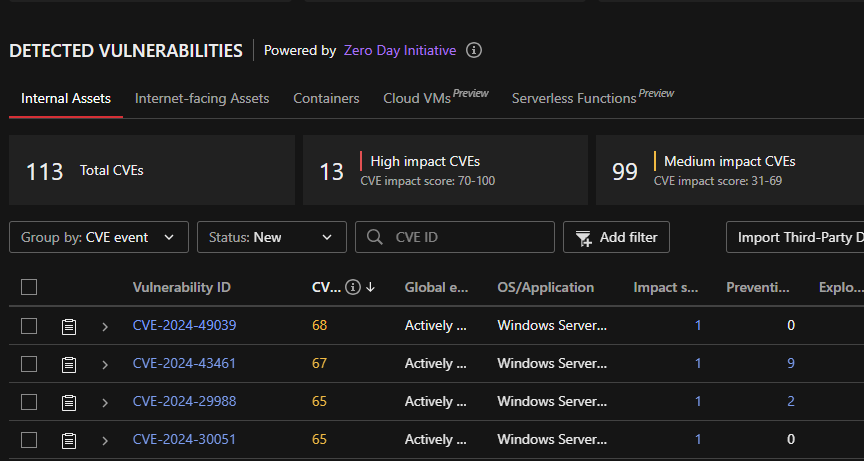Image resolution: width=864 pixels, height=461 pixels.
Task: Click the clipboard icon for CVE-2024-29988
Action: tap(69, 402)
